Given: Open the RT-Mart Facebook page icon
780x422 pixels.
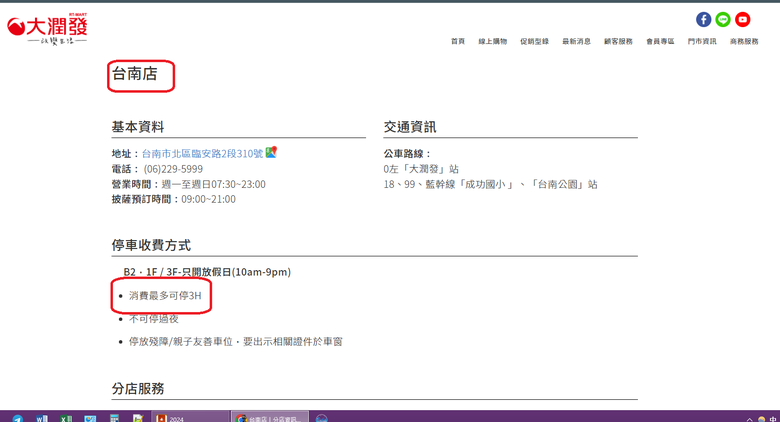Looking at the screenshot, I should click(703, 19).
